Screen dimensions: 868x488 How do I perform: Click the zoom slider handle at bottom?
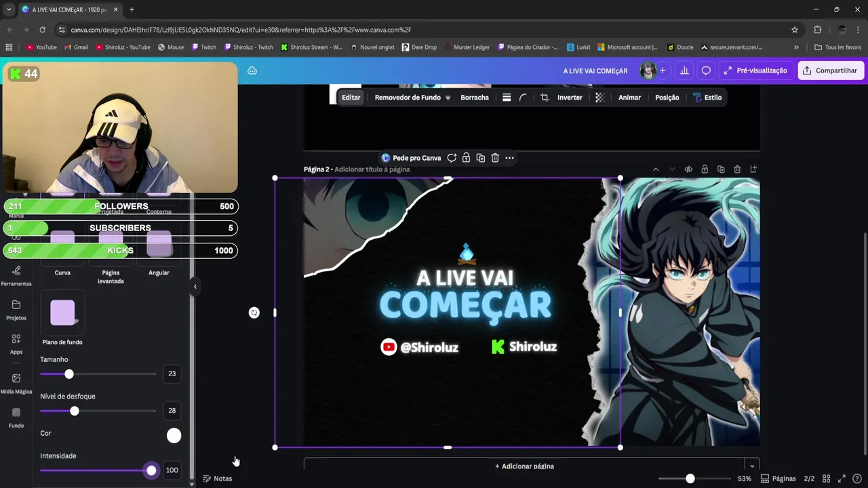[x=690, y=479]
